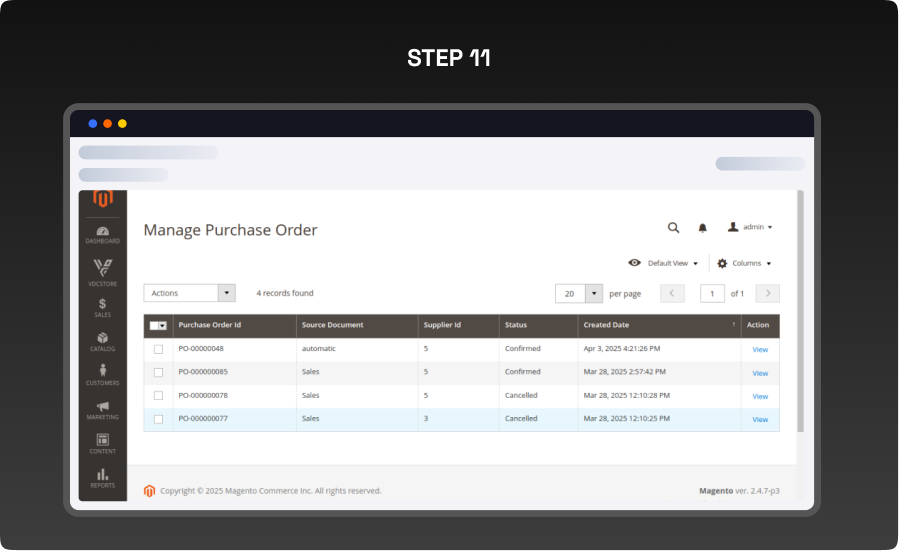Open the Catalog sidebar menu

pyautogui.click(x=103, y=342)
